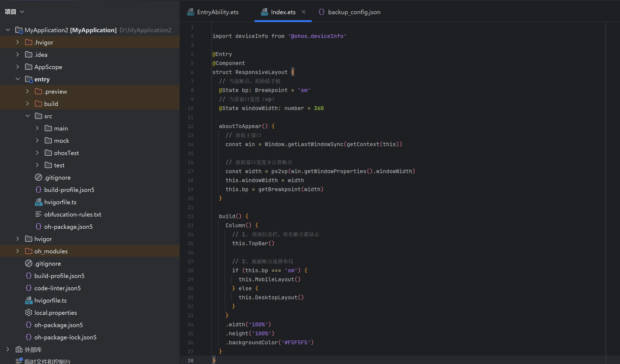620x364 pixels.
Task: Click the 外部库 library icon
Action: click(x=19, y=349)
